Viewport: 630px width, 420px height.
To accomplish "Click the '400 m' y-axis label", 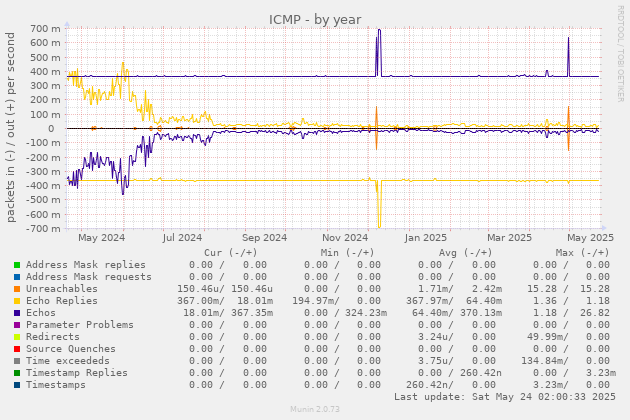I will coord(45,72).
